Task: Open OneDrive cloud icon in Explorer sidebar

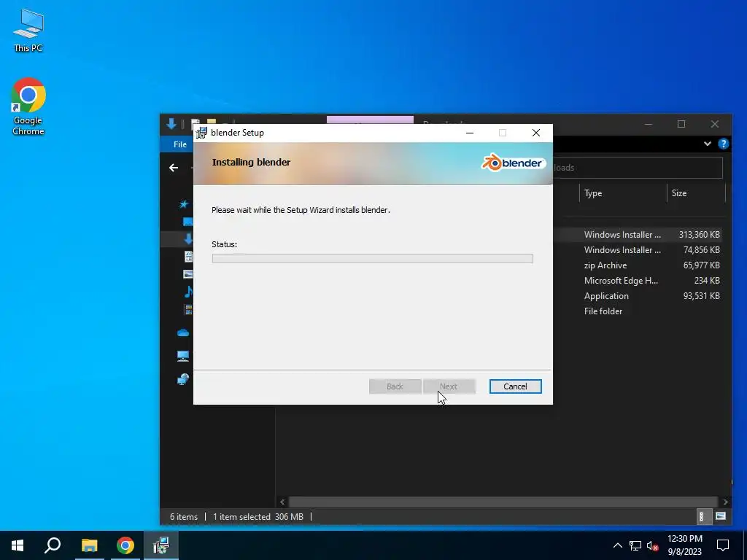Action: (x=183, y=332)
